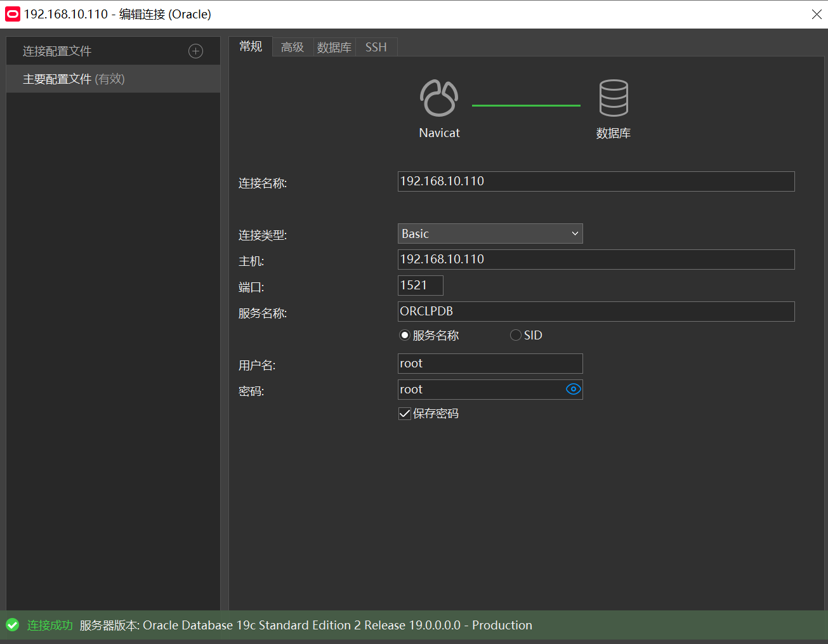The height and width of the screenshot is (644, 828).
Task: Click the green connection line between icons
Action: 526,105
